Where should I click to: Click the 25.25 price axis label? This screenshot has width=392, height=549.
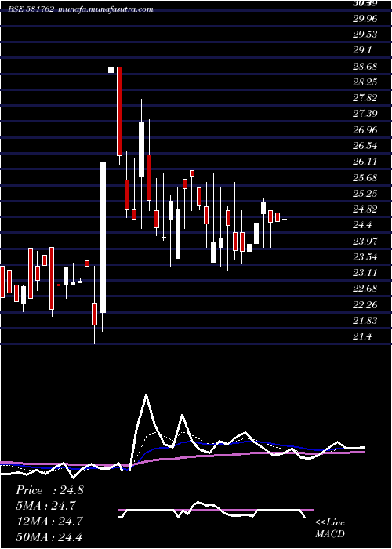pyautogui.click(x=365, y=194)
